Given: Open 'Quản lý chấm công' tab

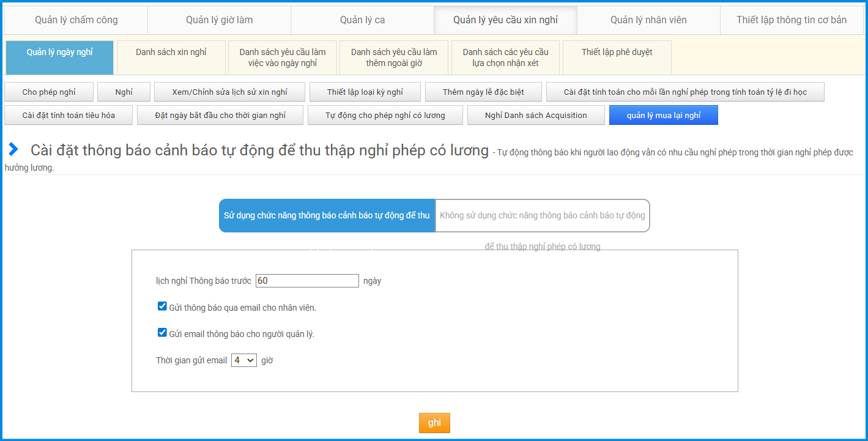Looking at the screenshot, I should [x=76, y=20].
